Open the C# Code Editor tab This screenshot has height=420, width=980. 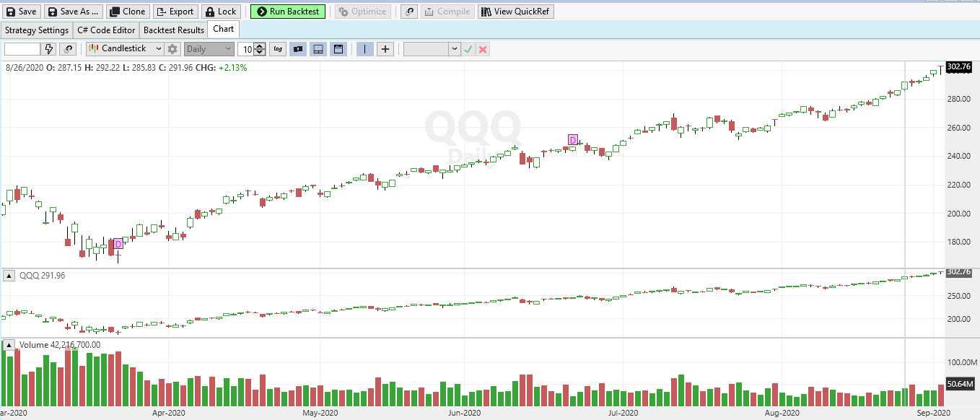(x=106, y=30)
